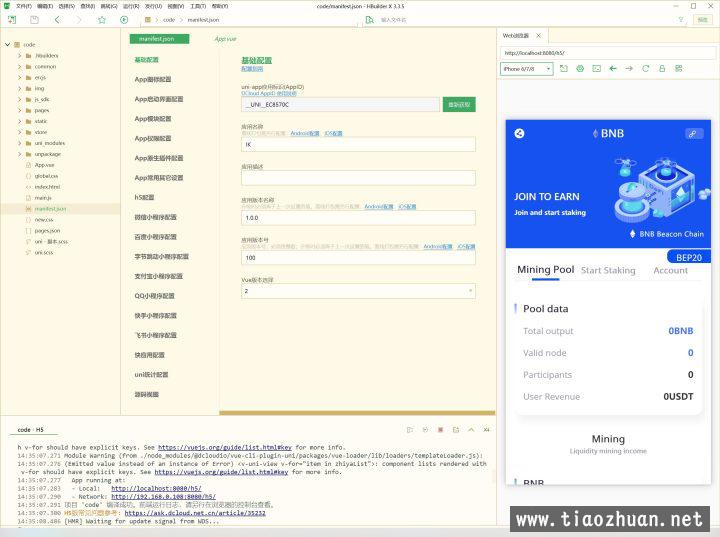
Task: Close the Web browser tab
Action: click(x=539, y=35)
